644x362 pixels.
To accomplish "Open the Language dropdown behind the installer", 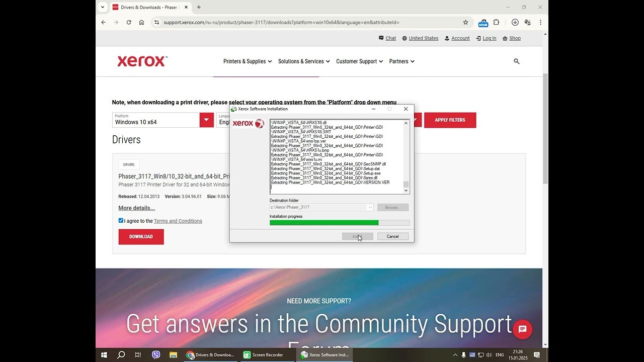I will pyautogui.click(x=223, y=120).
